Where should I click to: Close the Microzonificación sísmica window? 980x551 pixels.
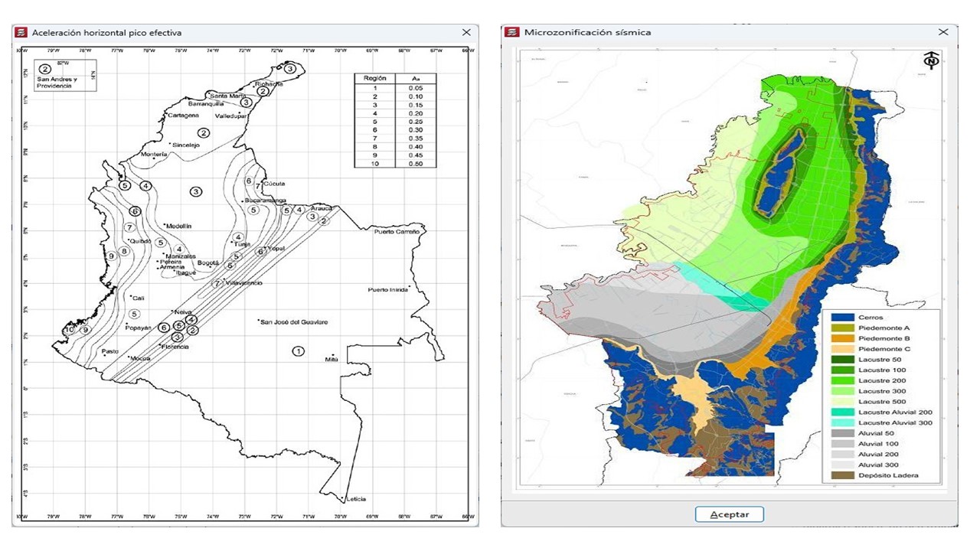click(x=943, y=32)
